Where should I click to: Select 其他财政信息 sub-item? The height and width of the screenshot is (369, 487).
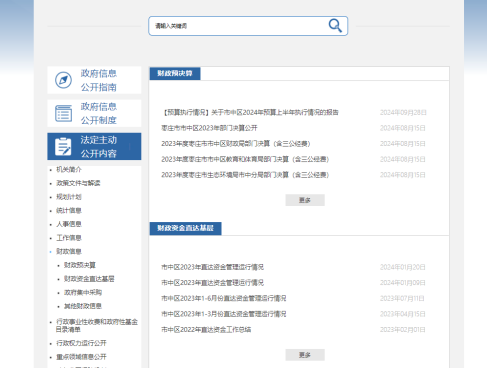click(x=83, y=306)
